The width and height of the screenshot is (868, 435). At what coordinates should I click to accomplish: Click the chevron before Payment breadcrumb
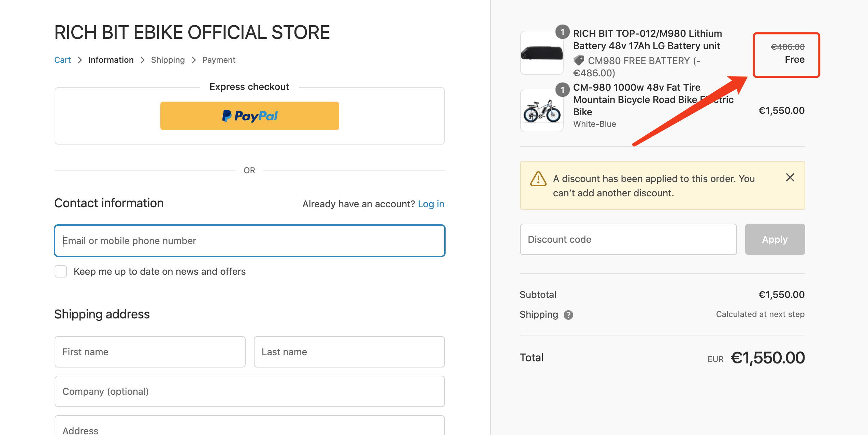(193, 60)
